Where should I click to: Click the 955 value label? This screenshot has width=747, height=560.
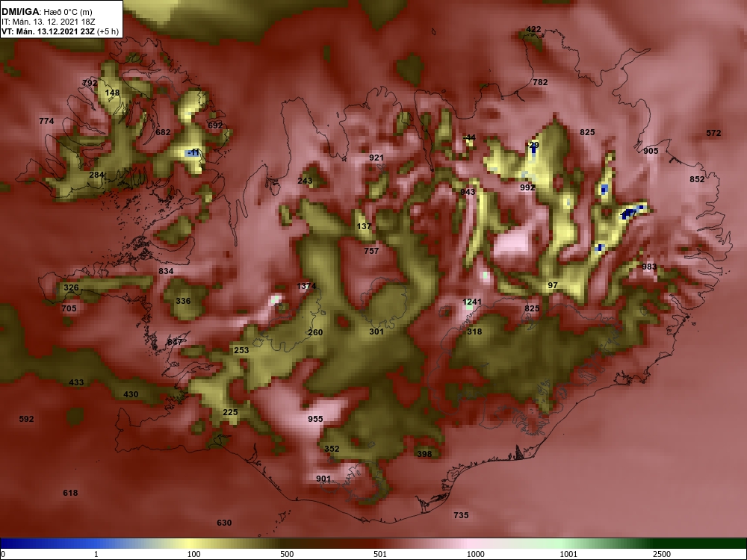tap(315, 419)
